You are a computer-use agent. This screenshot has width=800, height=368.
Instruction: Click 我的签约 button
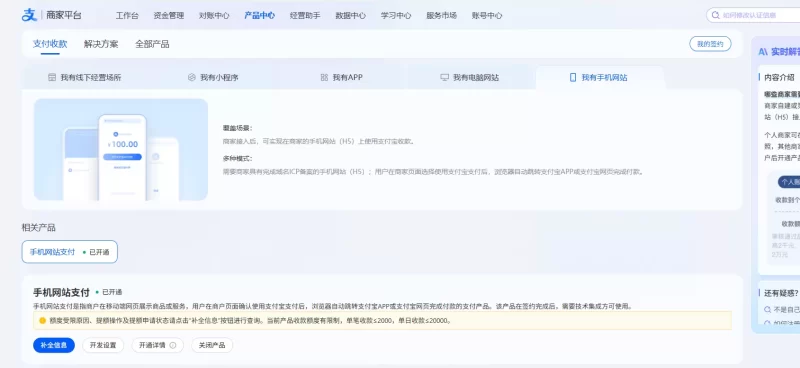coord(710,44)
